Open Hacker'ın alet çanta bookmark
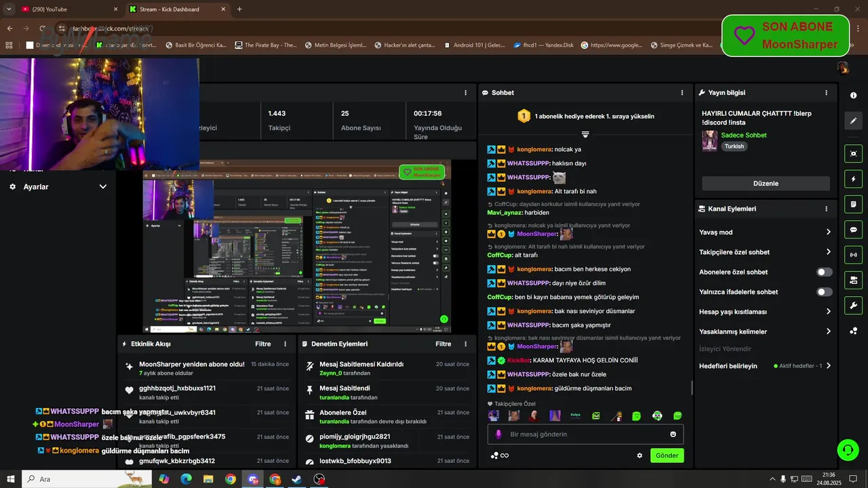868x488 pixels. point(403,45)
